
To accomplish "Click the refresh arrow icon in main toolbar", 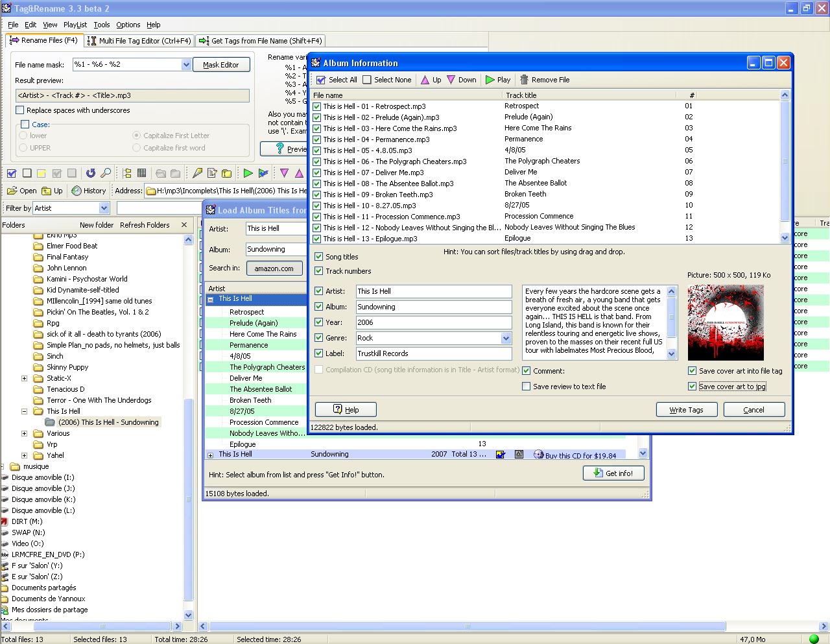I will [x=90, y=173].
